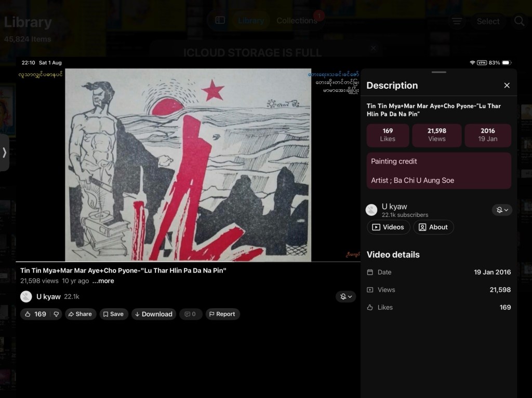Image resolution: width=532 pixels, height=398 pixels.
Task: Save the video to a playlist
Action: [x=114, y=314]
